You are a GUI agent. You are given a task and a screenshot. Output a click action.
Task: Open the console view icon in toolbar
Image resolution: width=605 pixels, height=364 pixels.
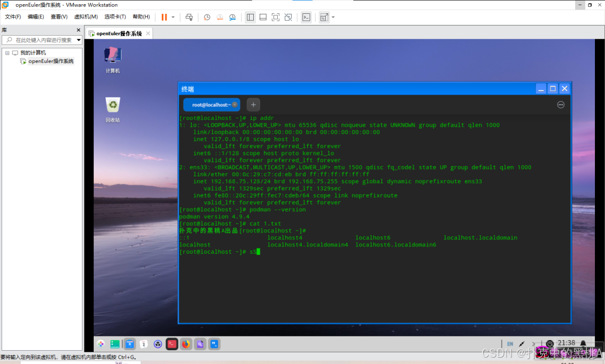306,17
